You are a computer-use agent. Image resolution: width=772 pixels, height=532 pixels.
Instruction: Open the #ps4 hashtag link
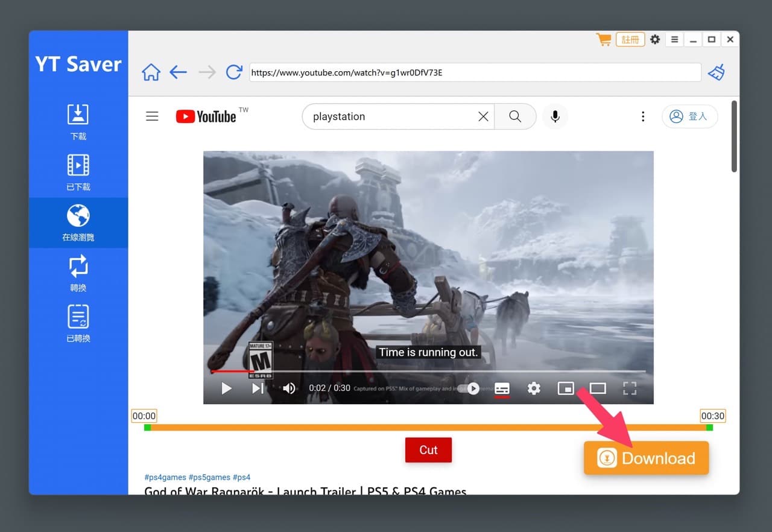click(241, 477)
